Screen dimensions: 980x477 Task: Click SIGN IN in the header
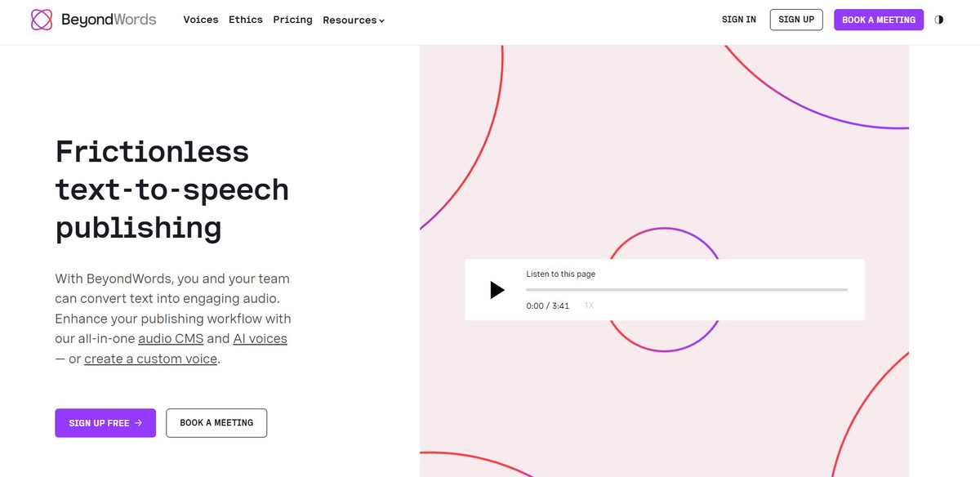click(739, 20)
